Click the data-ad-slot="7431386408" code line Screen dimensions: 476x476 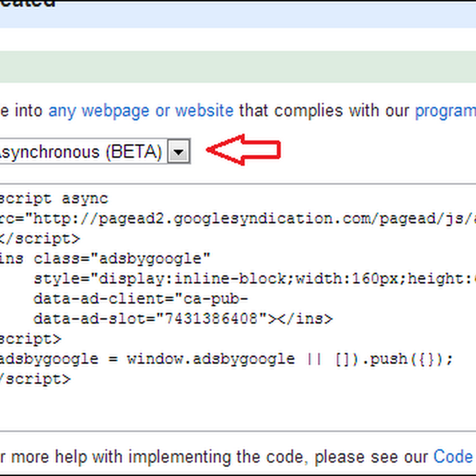click(183, 319)
